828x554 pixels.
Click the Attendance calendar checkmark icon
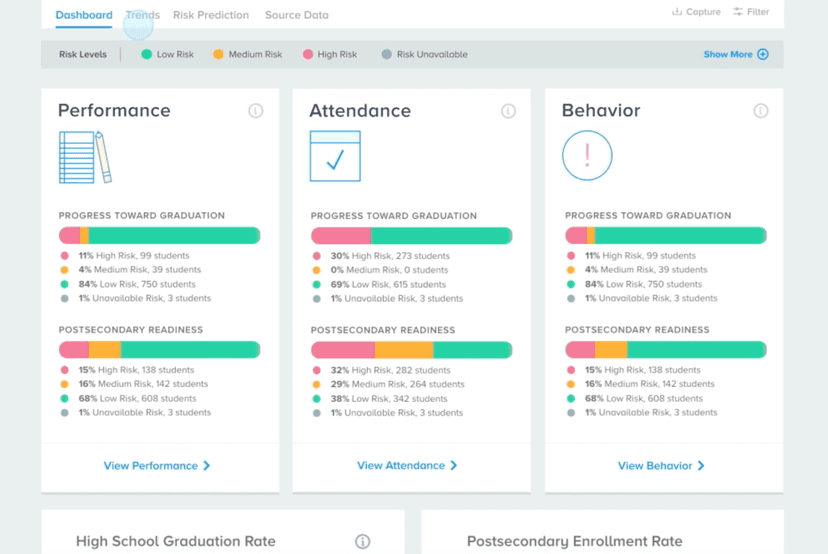click(x=334, y=156)
